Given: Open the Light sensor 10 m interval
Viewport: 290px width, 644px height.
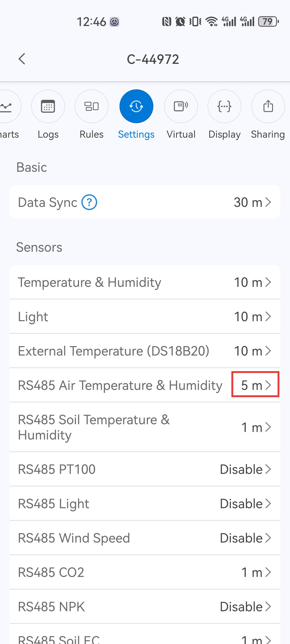Looking at the screenshot, I should pos(252,317).
